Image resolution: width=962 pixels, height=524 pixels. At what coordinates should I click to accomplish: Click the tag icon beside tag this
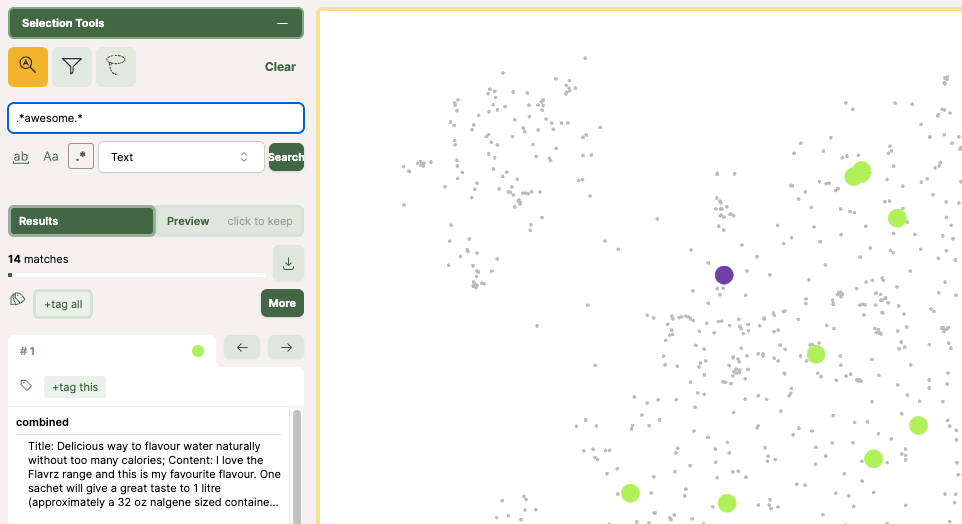tap(26, 385)
